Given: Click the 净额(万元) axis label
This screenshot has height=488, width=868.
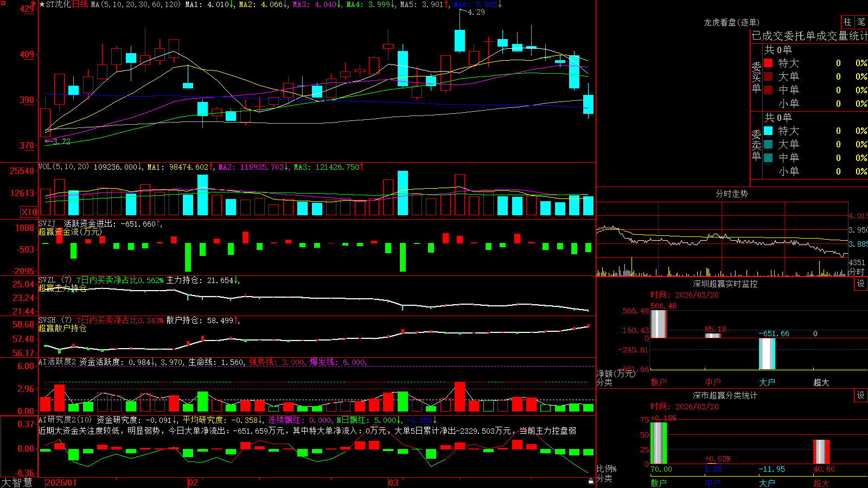Looking at the screenshot, I should click(616, 374).
